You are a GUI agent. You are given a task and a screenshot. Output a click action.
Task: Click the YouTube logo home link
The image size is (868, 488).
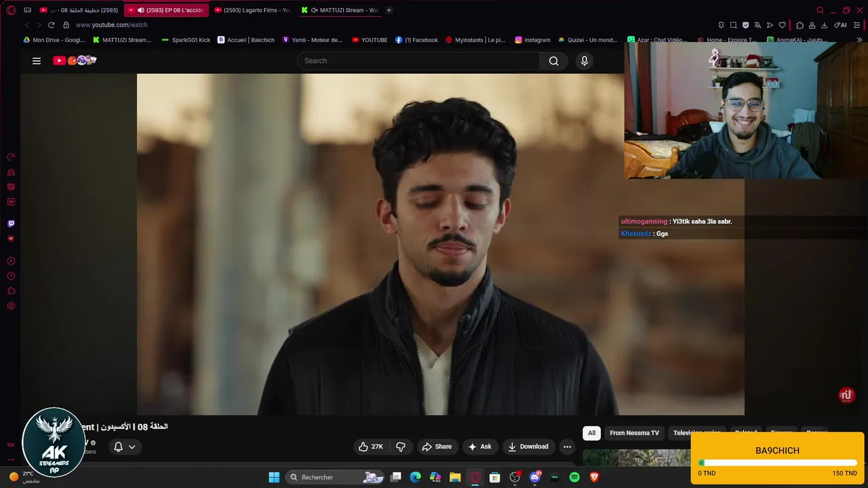tap(75, 60)
